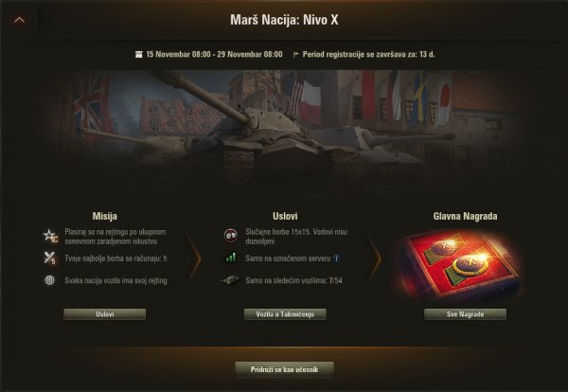Image resolution: width=568 pixels, height=392 pixels.
Task: Join via Pridruži se kao učesnik button
Action: point(284,369)
